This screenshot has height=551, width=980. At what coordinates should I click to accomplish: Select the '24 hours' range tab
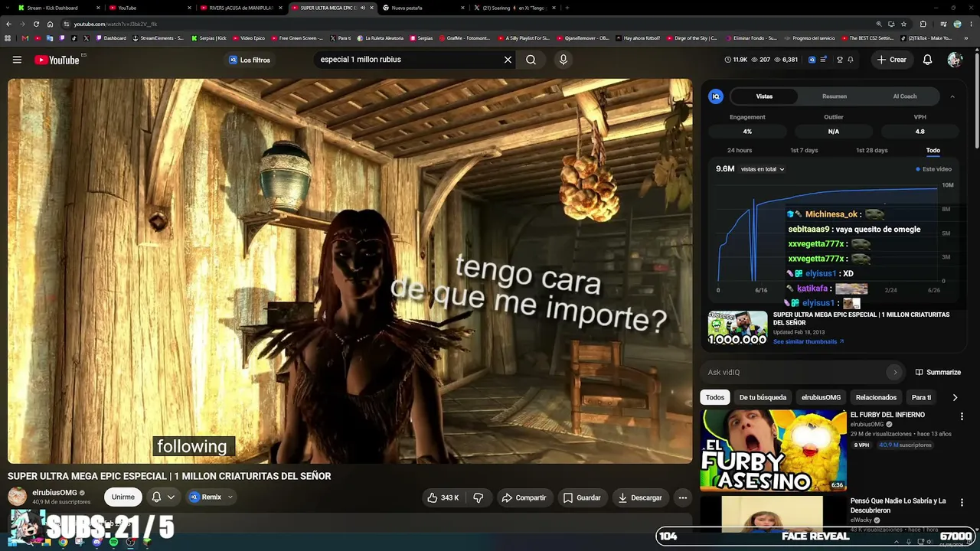740,150
